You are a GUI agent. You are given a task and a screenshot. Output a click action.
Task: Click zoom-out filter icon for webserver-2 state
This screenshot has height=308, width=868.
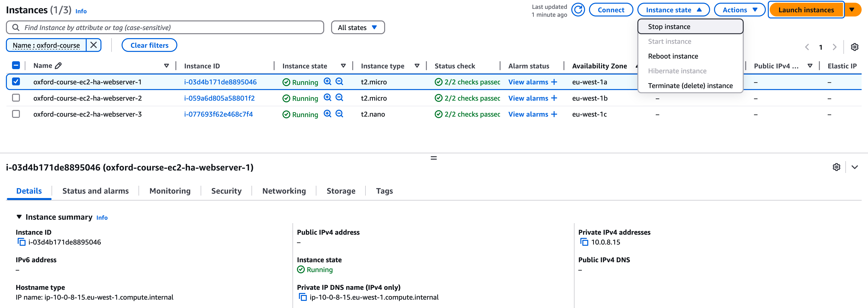coord(339,97)
